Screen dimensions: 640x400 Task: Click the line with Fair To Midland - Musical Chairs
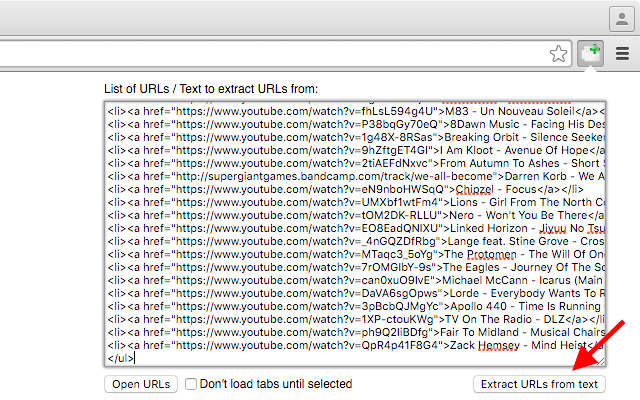356,332
